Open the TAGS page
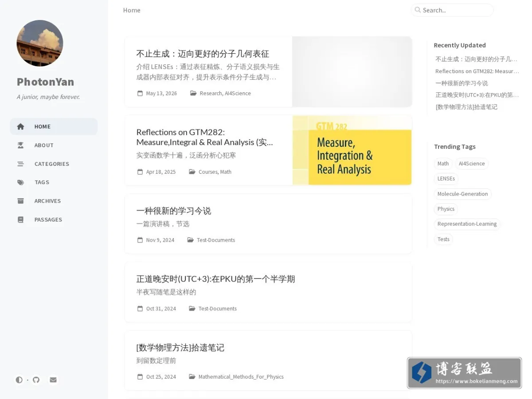Viewport: 532px width, 399px height. click(x=54, y=182)
